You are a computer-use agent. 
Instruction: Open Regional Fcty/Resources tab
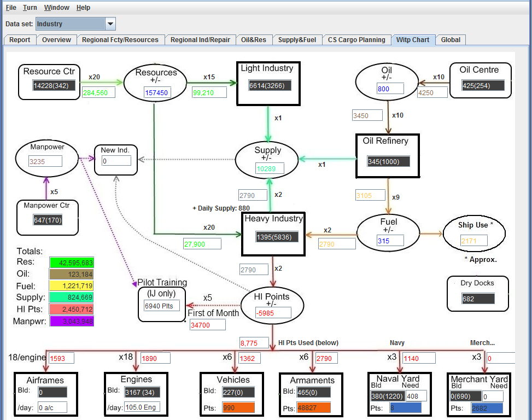(x=120, y=40)
